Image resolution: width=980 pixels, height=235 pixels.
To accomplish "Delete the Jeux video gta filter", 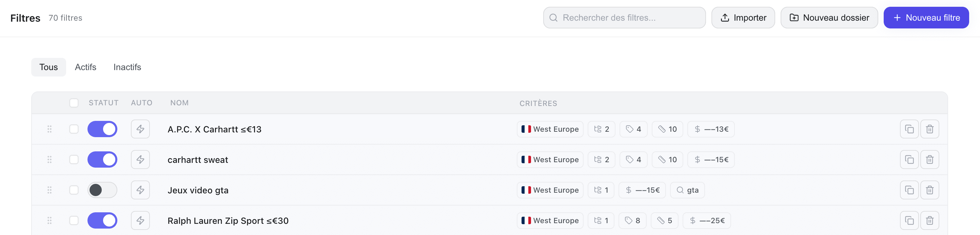I will pyautogui.click(x=930, y=190).
